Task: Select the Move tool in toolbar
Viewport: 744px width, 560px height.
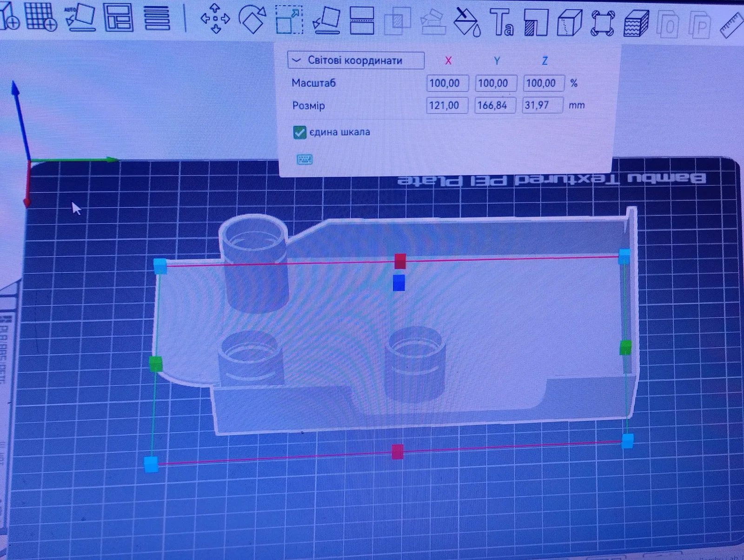Action: tap(215, 19)
